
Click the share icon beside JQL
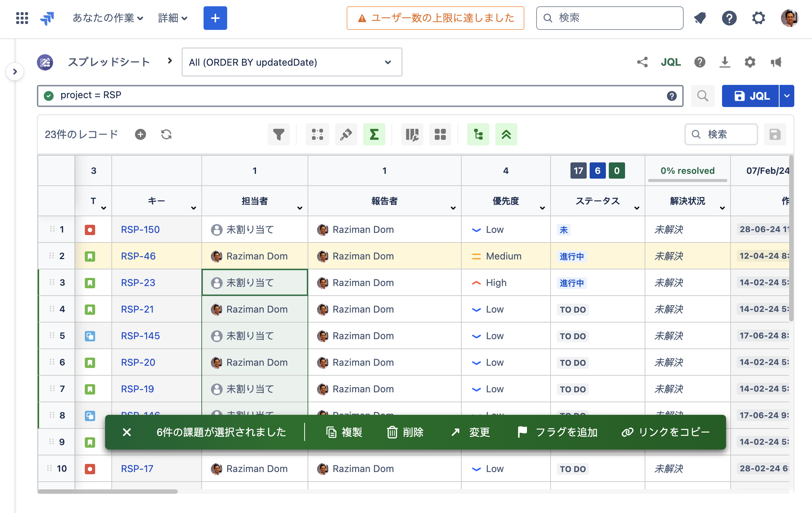[x=642, y=62]
